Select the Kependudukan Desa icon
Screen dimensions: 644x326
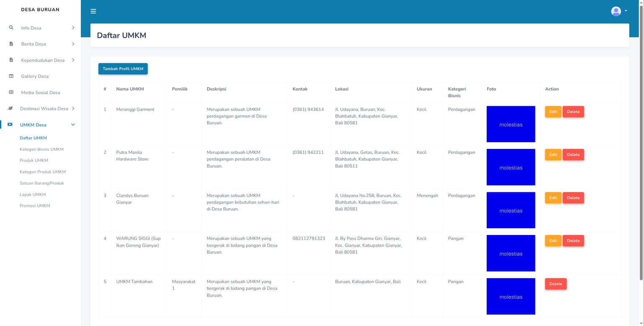[11, 60]
